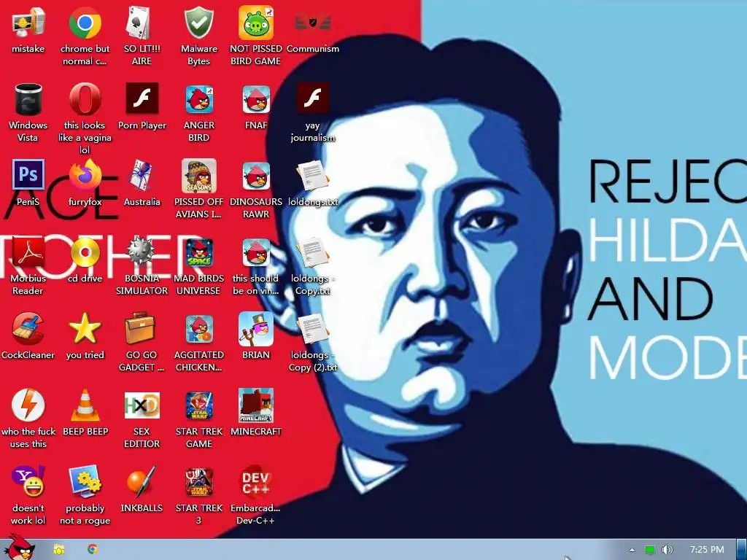Select the "ANGER BIRD" icon
Image resolution: width=747 pixels, height=560 pixels.
pos(198,99)
